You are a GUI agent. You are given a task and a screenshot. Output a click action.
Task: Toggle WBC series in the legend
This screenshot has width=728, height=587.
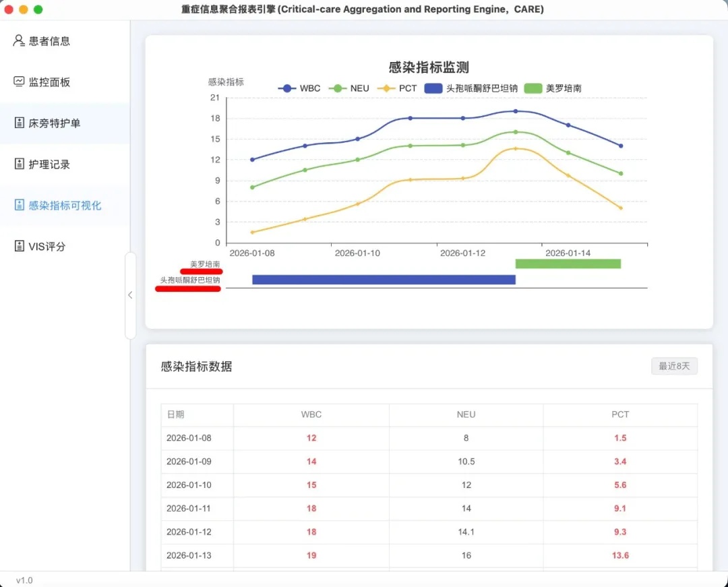click(x=299, y=88)
